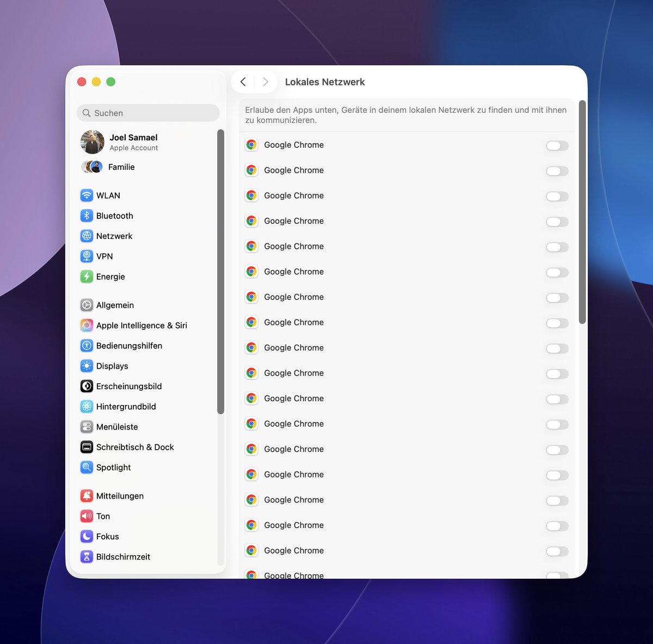
Task: Go forward with the right chevron
Action: pyautogui.click(x=265, y=82)
